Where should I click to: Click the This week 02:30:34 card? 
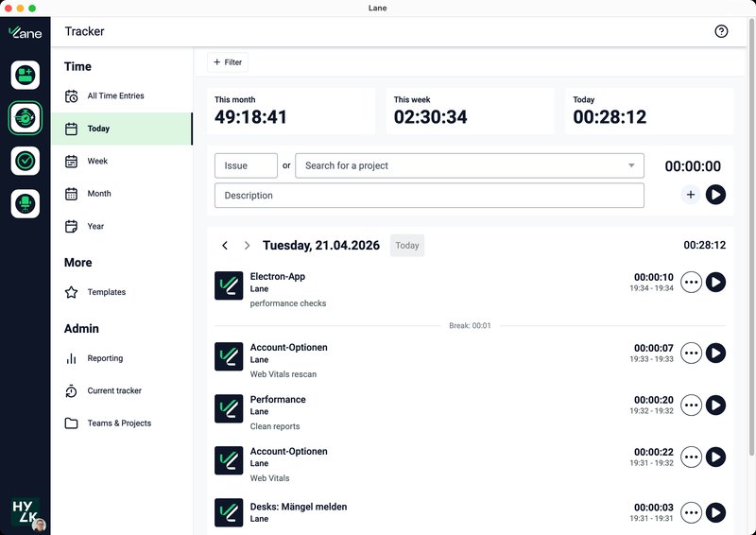(470, 111)
